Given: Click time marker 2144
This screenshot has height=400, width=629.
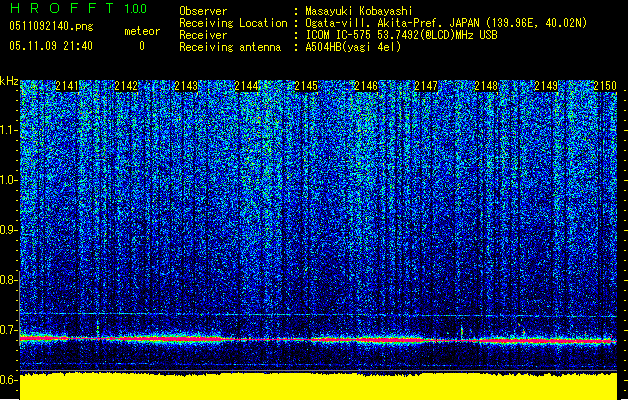Looking at the screenshot, I should [246, 86].
